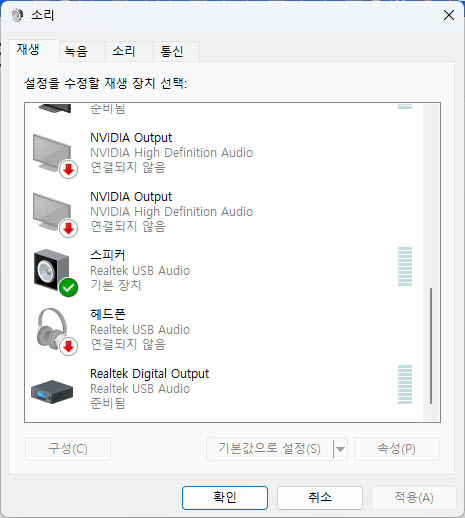Close the 소리 dialog window
Screen dimensions: 465x518
coord(449,15)
